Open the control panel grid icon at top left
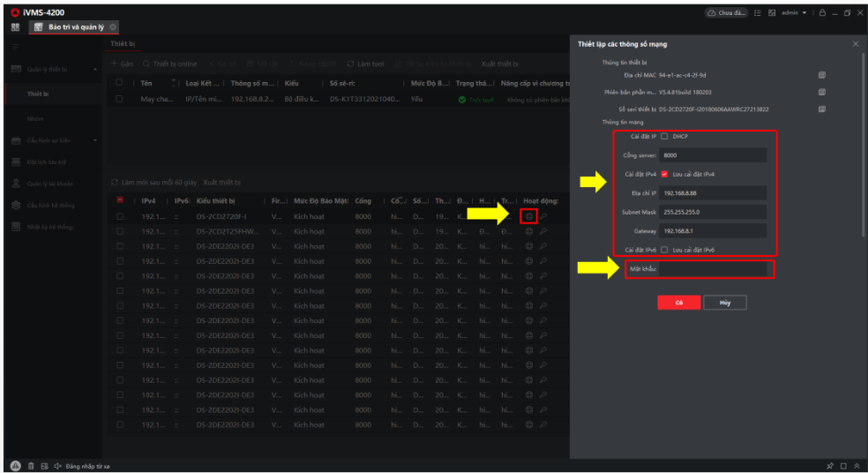868x473 pixels. click(x=15, y=27)
